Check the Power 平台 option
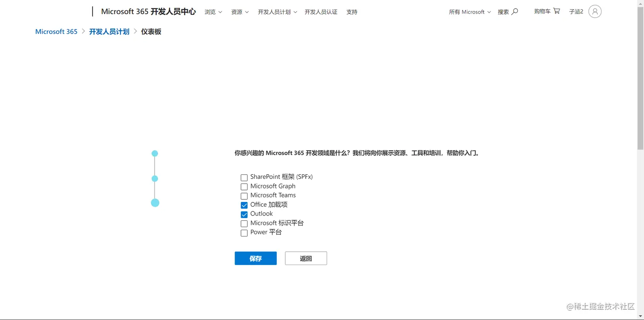The image size is (644, 320). click(x=244, y=233)
